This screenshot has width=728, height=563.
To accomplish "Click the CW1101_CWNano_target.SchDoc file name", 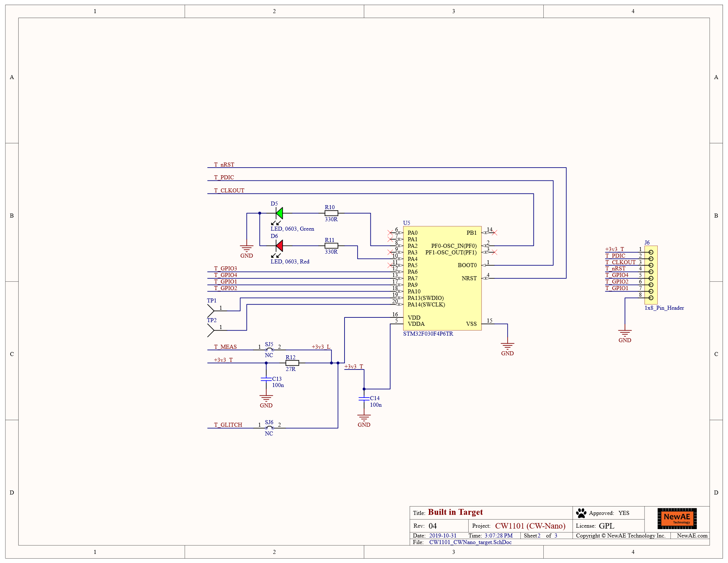I will tap(470, 542).
